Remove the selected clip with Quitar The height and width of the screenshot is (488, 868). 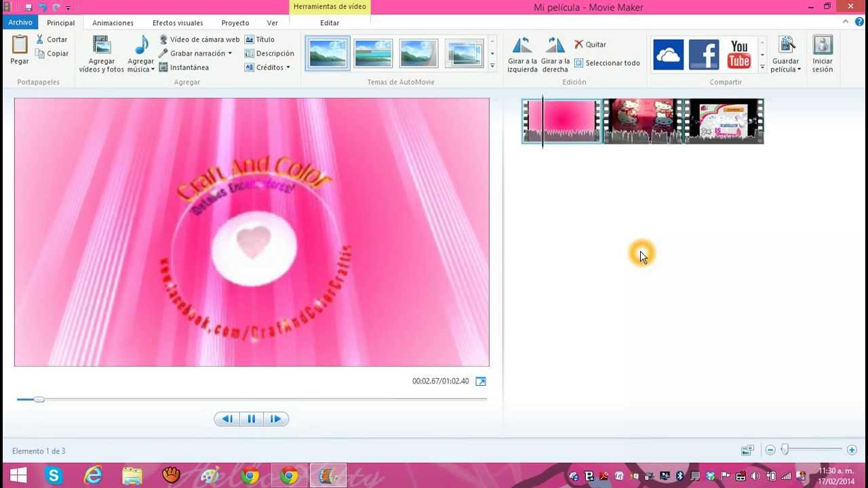[x=590, y=45]
